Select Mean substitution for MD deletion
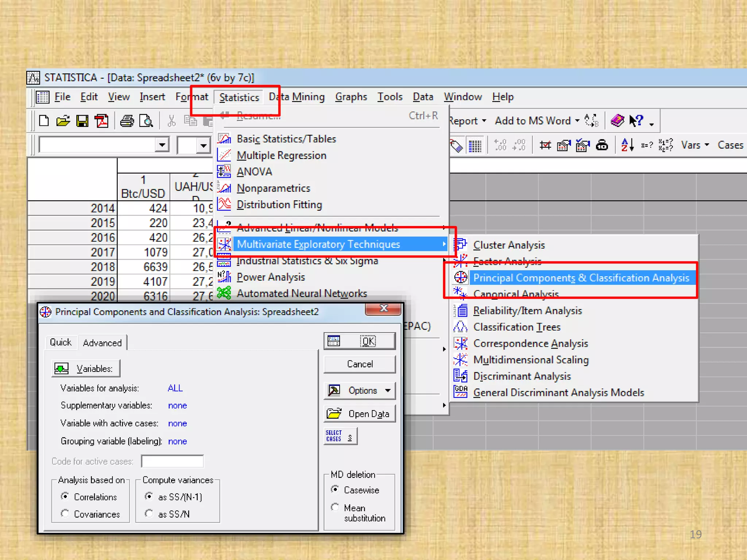This screenshot has height=560, width=747. pyautogui.click(x=335, y=507)
